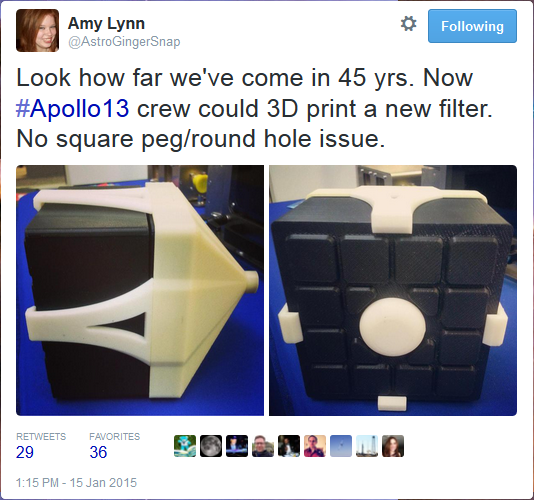Open the side-view filter photo

click(140, 290)
